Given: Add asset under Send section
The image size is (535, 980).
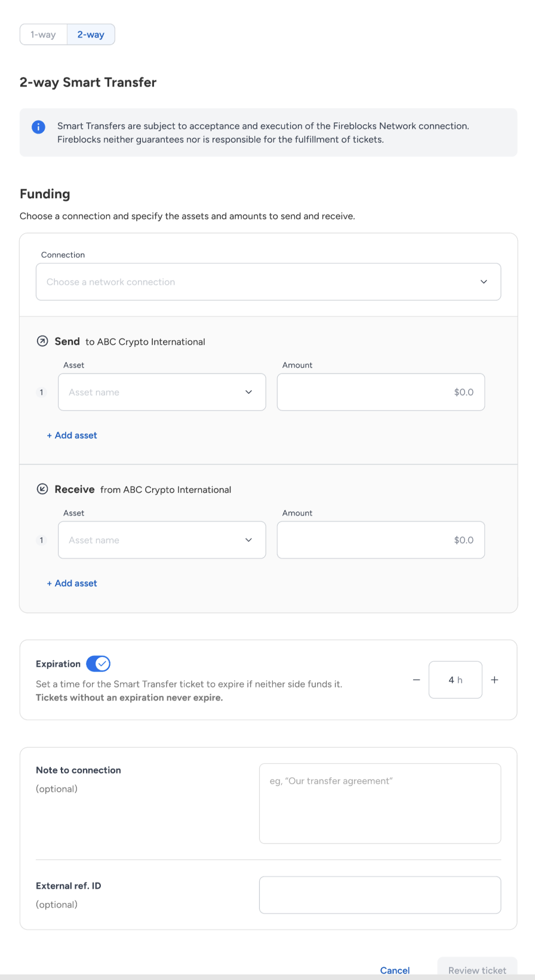Looking at the screenshot, I should click(x=72, y=436).
